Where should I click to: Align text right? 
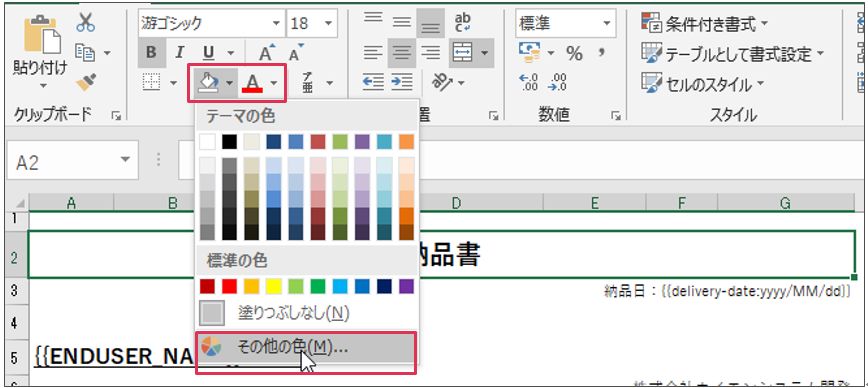point(430,53)
